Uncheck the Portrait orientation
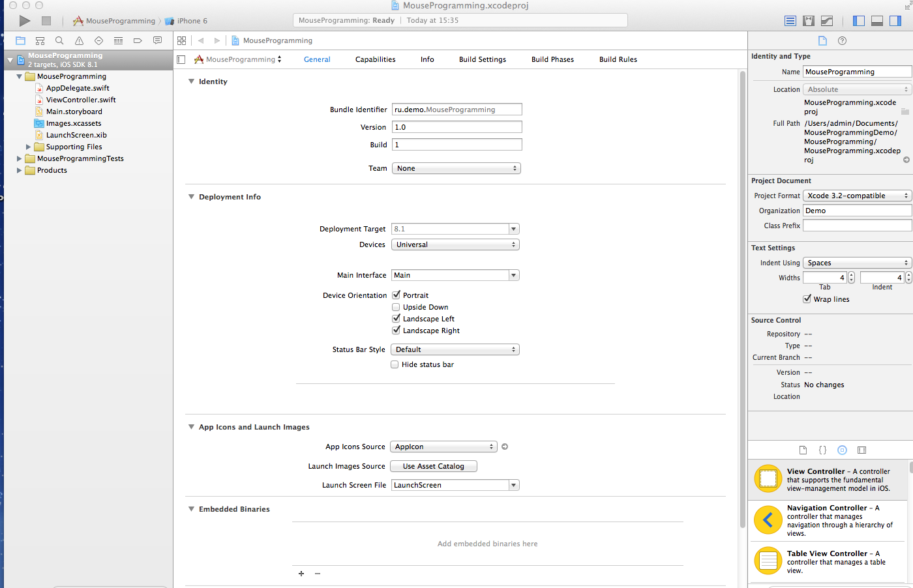 coord(396,295)
